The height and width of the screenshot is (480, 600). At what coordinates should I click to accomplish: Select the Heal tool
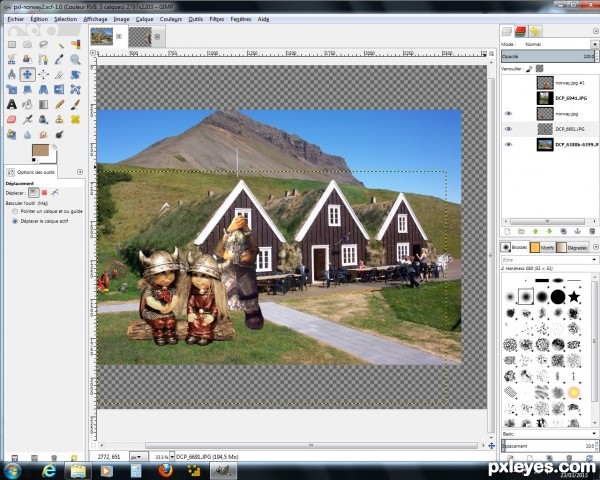75,119
